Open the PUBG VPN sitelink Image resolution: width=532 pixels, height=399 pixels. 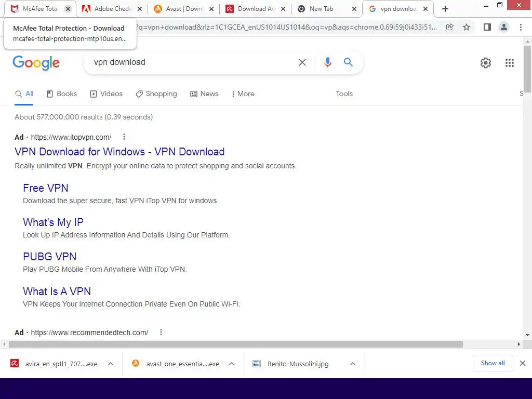[49, 257]
